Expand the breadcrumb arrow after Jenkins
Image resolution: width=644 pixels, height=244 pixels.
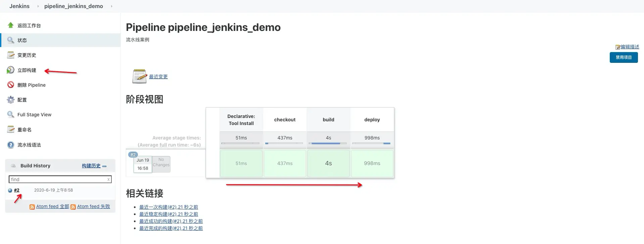38,6
